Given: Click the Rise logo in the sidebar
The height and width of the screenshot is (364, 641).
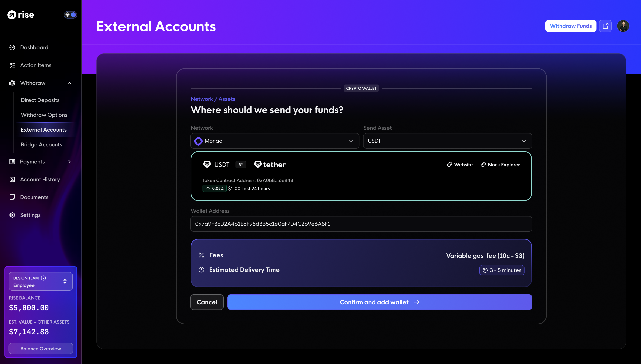Looking at the screenshot, I should (x=21, y=14).
